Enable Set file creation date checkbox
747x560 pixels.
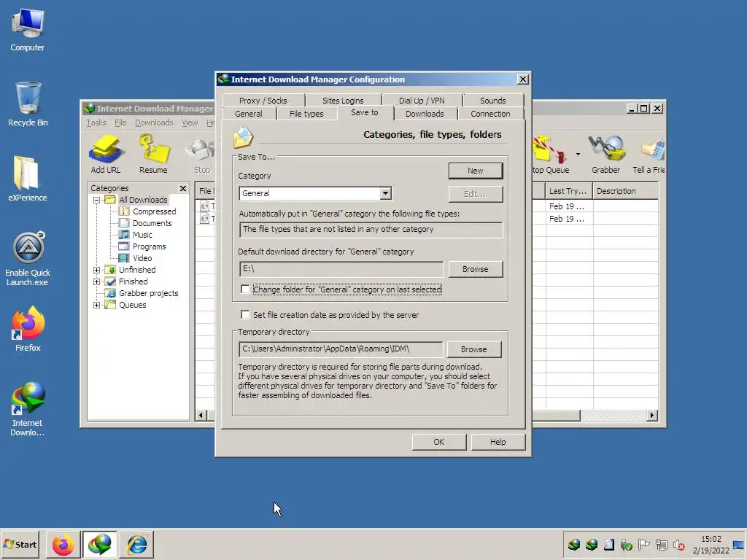point(245,315)
